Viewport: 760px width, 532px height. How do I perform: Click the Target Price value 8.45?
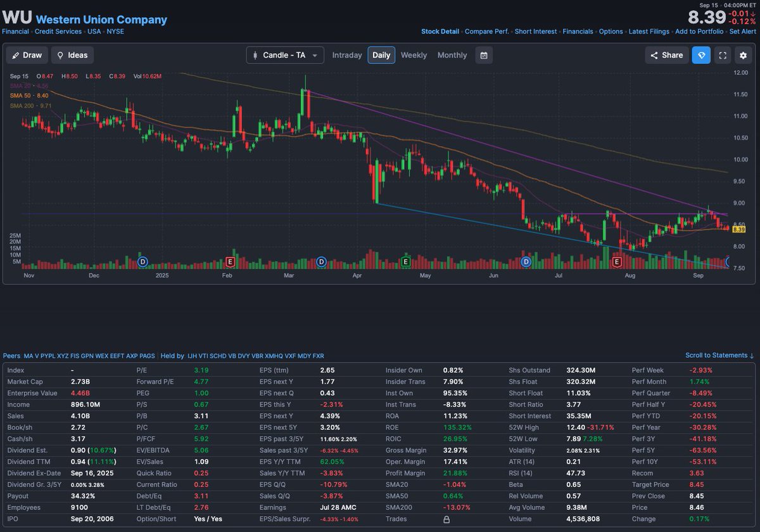[x=698, y=484]
